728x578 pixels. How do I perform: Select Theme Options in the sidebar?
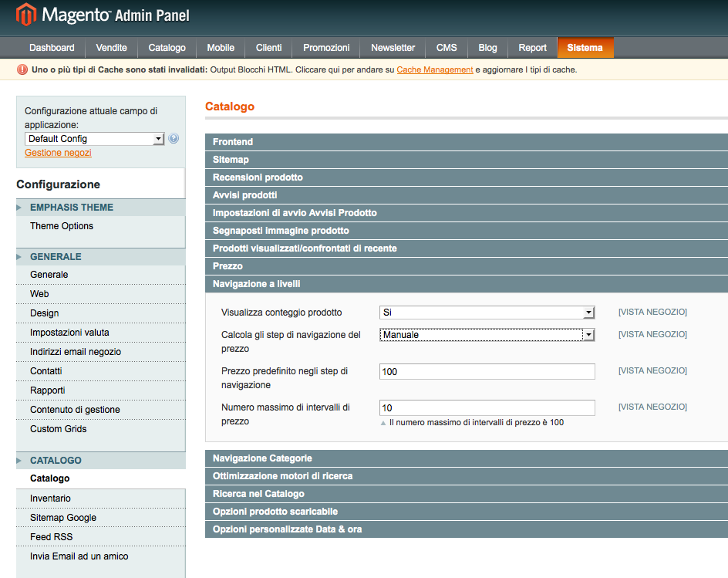point(62,226)
